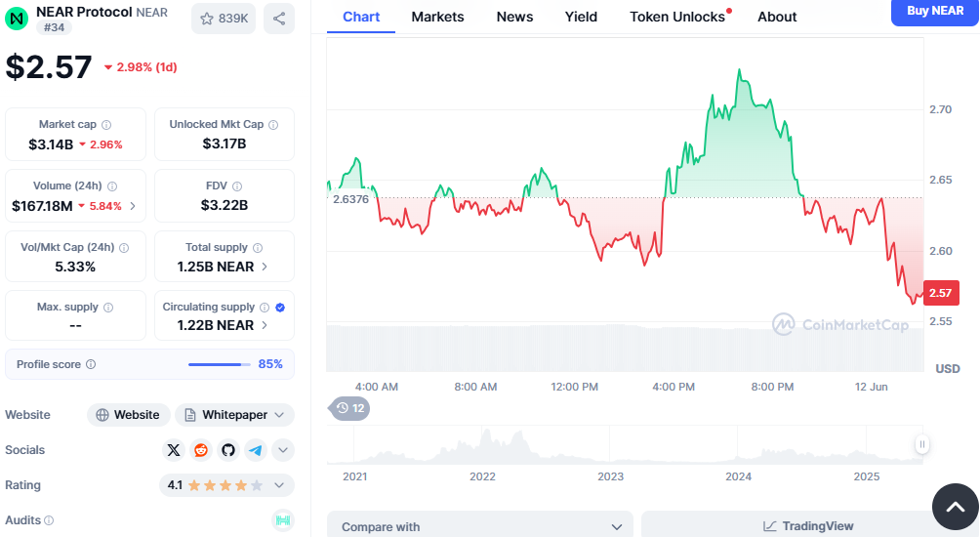This screenshot has height=537, width=980.
Task: Open Vol/Mkt Cap (24h) info icon
Action: point(124,248)
